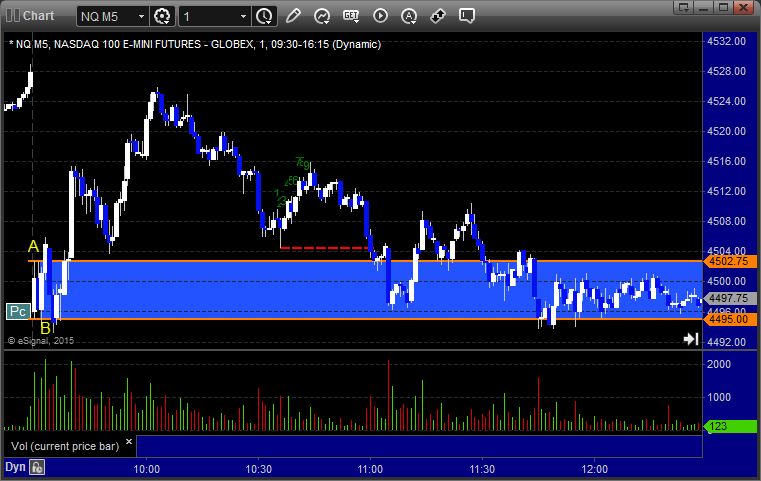Close the Vol study panel with x
Viewport: 761px width, 481px height.
[x=128, y=439]
